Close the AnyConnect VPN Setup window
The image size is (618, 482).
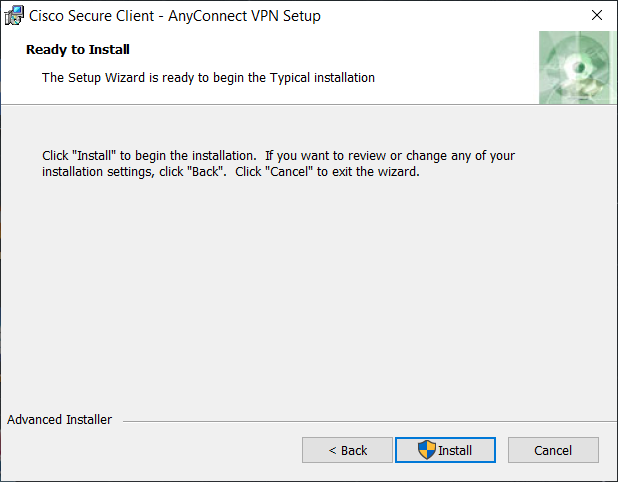tap(596, 16)
